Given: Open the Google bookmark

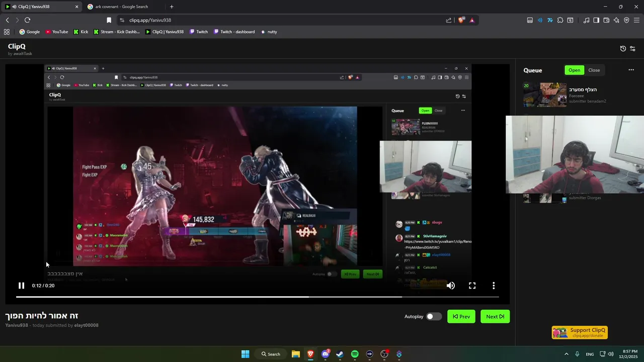Looking at the screenshot, I should [30, 32].
